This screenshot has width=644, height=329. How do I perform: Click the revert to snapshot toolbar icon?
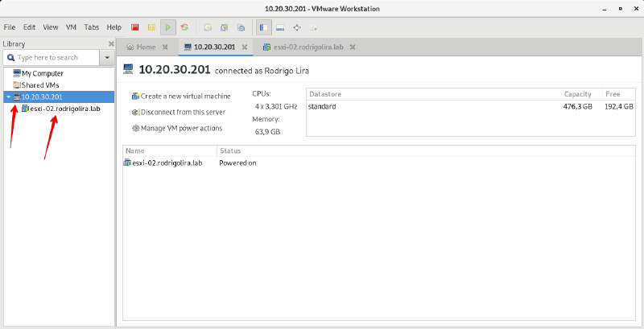(x=225, y=27)
